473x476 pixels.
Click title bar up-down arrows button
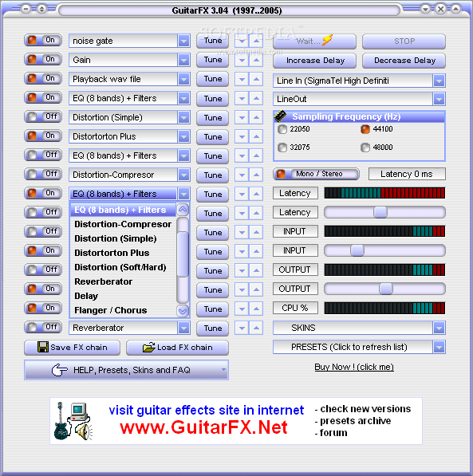pos(41,9)
